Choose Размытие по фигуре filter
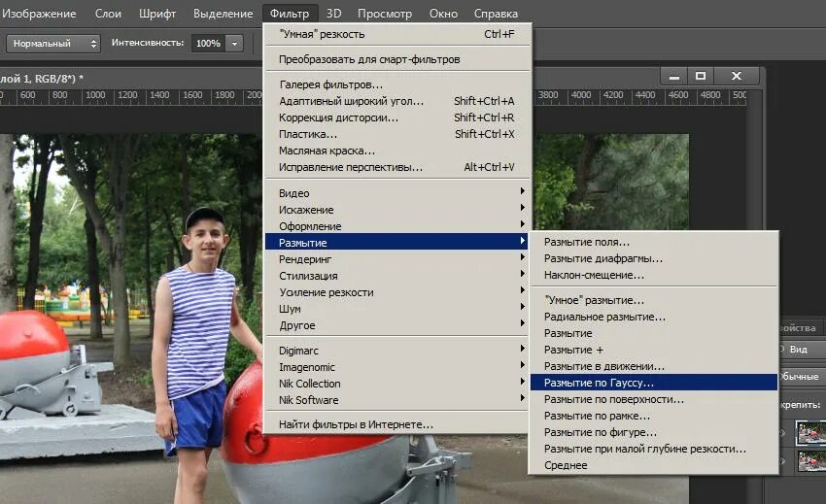Viewport: 826px width, 504px height. coord(654,432)
